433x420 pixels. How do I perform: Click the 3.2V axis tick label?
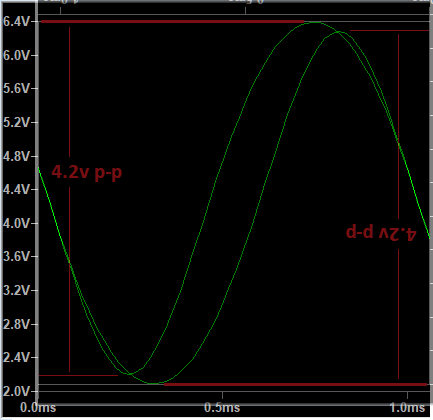[16, 290]
